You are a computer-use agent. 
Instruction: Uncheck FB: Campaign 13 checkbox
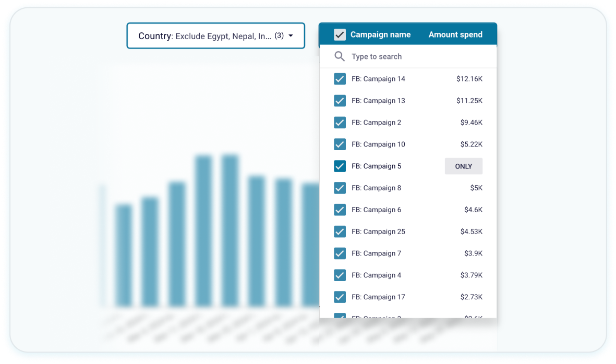pos(340,101)
